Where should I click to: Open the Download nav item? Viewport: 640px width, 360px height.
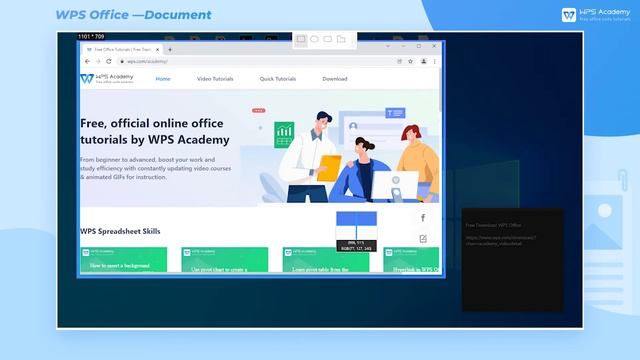335,79
